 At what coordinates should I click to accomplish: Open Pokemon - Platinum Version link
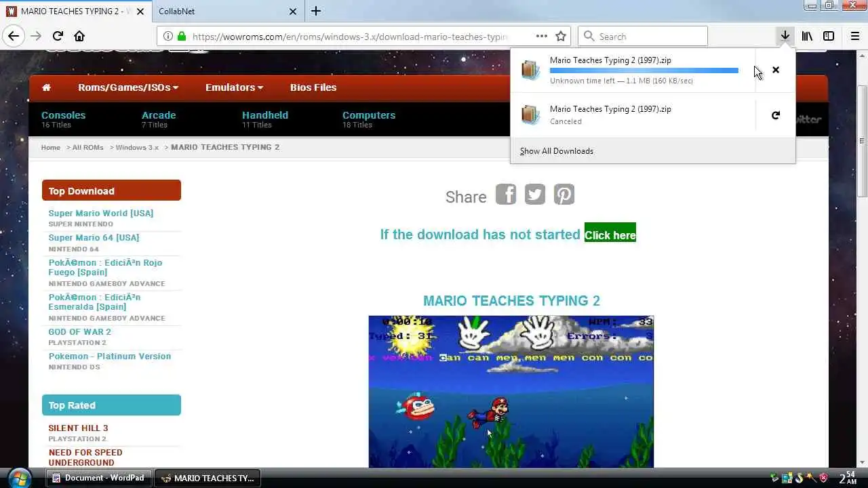click(x=110, y=356)
